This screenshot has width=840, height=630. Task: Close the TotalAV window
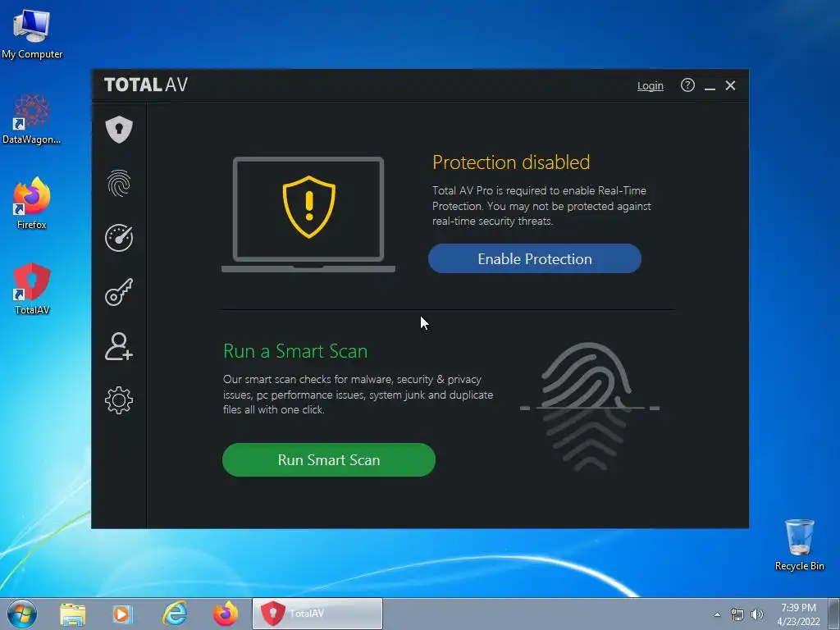(730, 85)
